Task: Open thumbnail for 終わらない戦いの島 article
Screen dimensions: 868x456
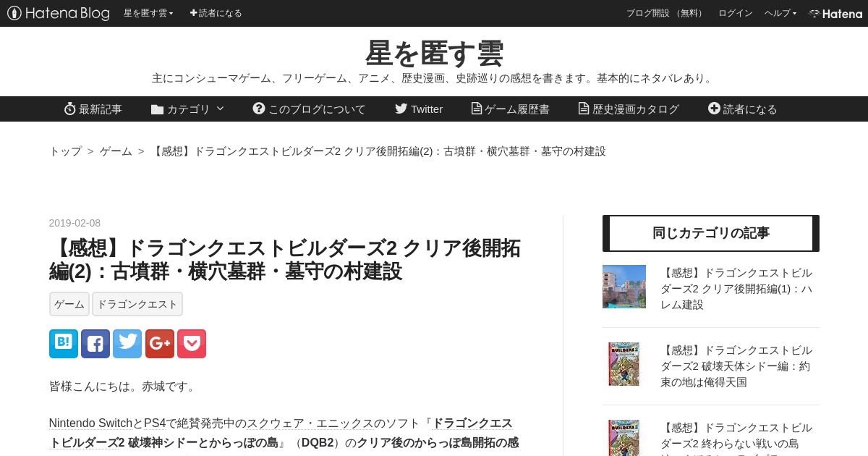Action: 624,438
